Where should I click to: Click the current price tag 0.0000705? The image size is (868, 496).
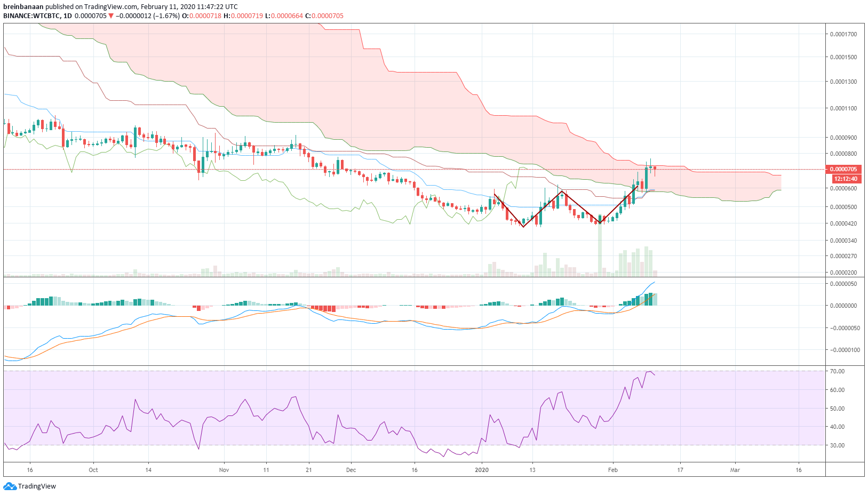point(843,169)
